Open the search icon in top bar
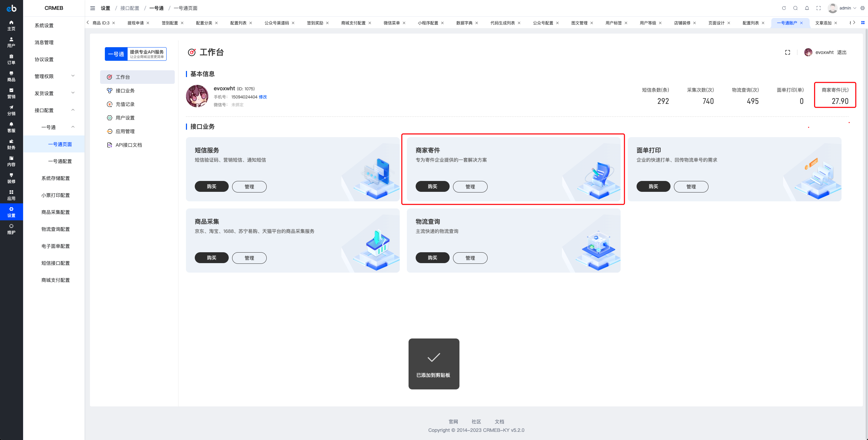The image size is (868, 440). pos(795,8)
